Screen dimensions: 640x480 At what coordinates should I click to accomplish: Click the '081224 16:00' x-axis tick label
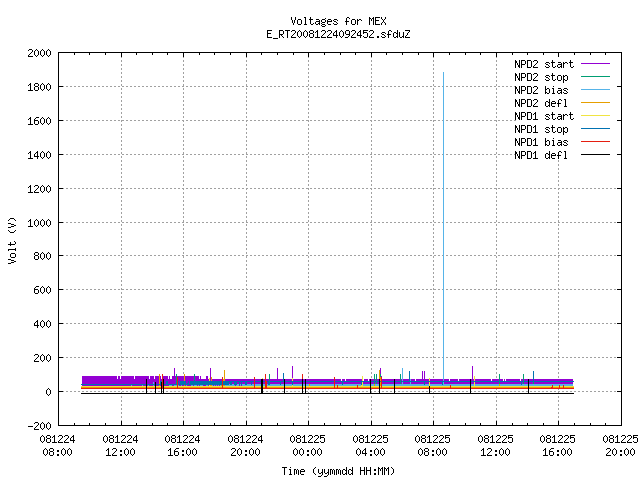(182, 446)
